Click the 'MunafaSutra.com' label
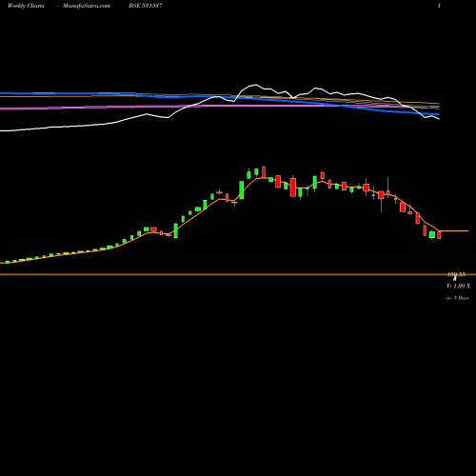Screen dimensions: 476x476 pyautogui.click(x=87, y=6)
